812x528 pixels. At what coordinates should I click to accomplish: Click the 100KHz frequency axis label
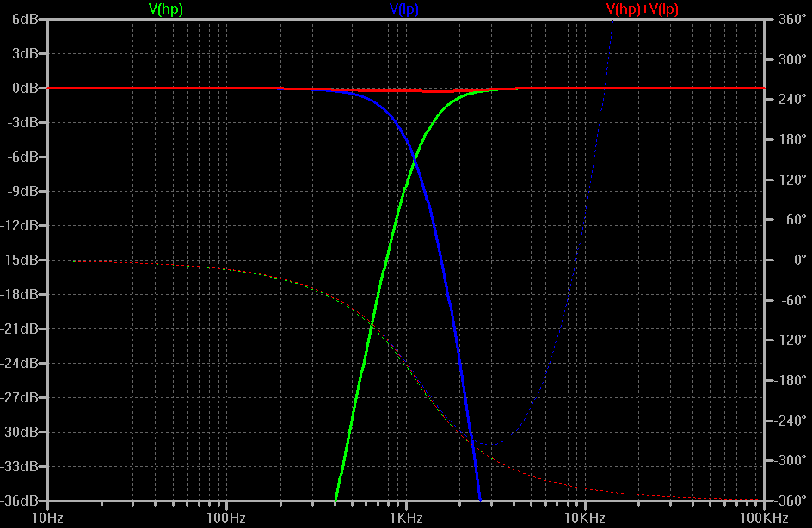[764, 518]
